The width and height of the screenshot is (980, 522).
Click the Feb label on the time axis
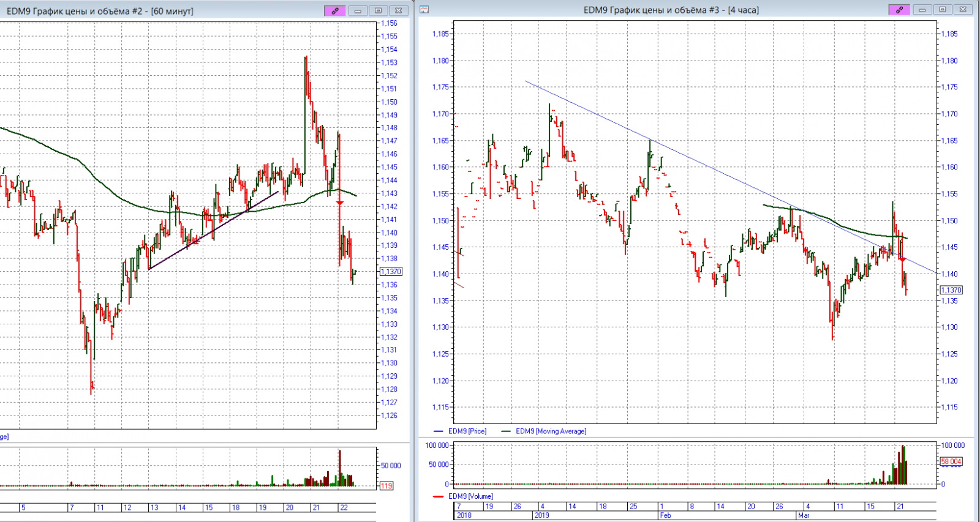(x=665, y=515)
